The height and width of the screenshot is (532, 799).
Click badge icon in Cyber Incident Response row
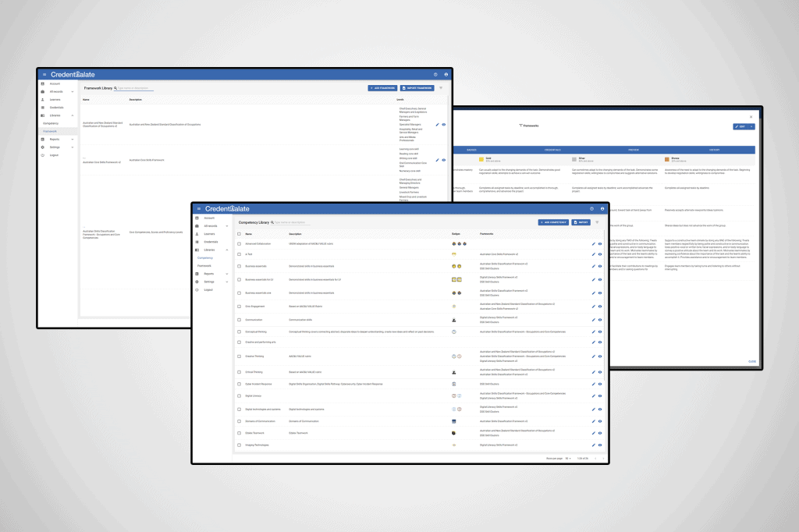tap(454, 385)
